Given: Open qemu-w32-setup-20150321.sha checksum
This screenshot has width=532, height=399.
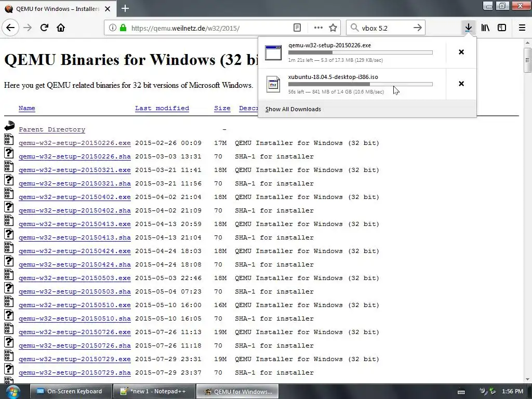Looking at the screenshot, I should click(75, 183).
